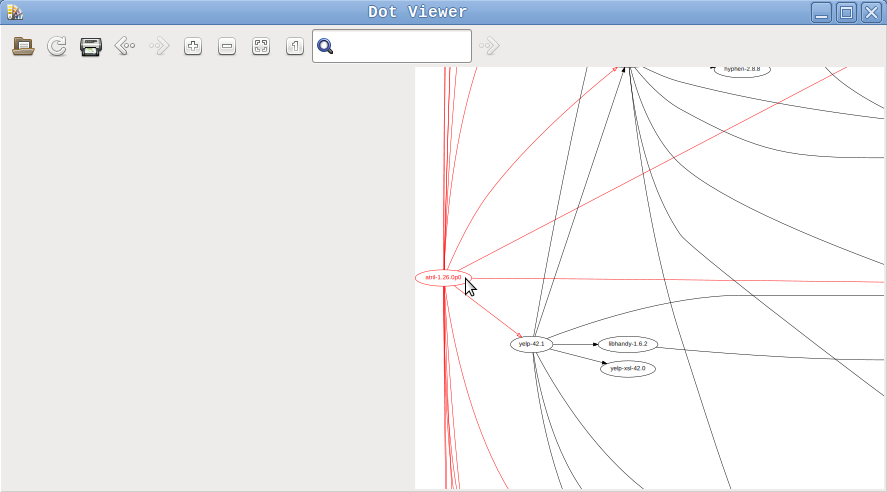Reset zoom to 100% with the 1 icon

295,46
